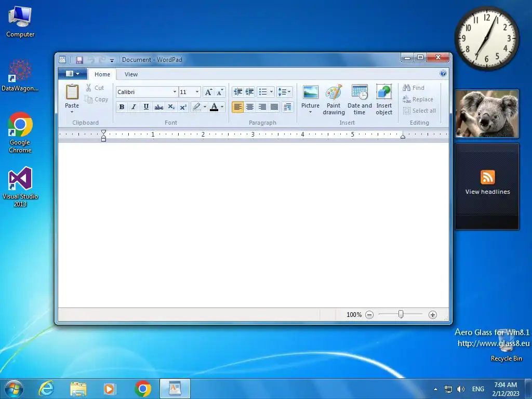
Task: Open the Windows Start menu
Action: [x=14, y=389]
